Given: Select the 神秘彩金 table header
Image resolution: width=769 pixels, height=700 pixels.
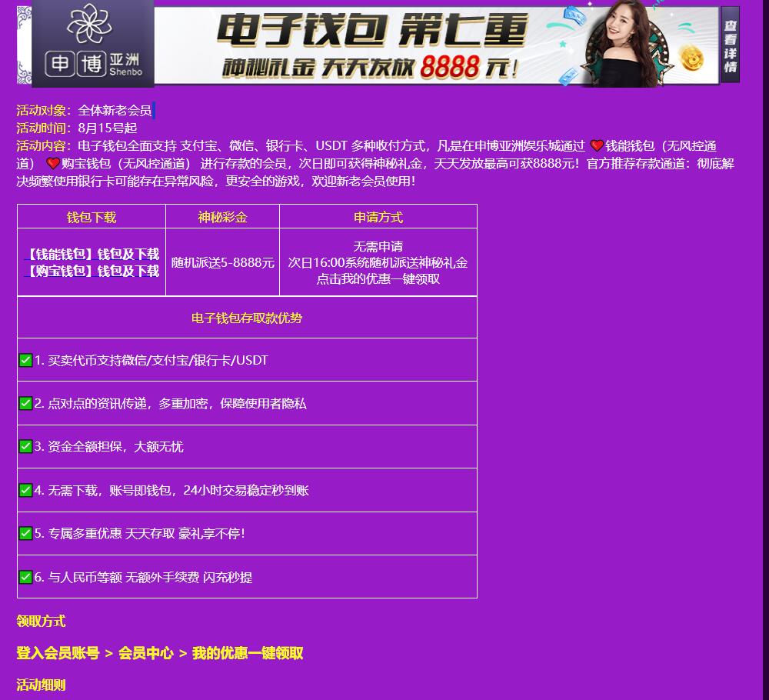Looking at the screenshot, I should point(222,217).
